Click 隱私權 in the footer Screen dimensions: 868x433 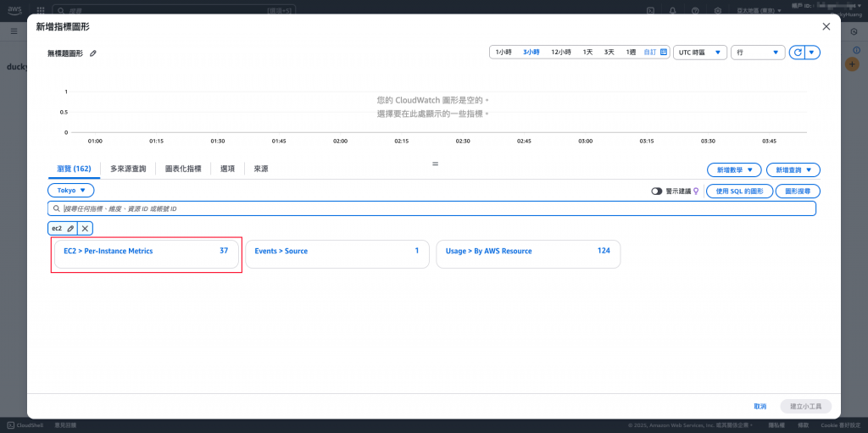776,425
